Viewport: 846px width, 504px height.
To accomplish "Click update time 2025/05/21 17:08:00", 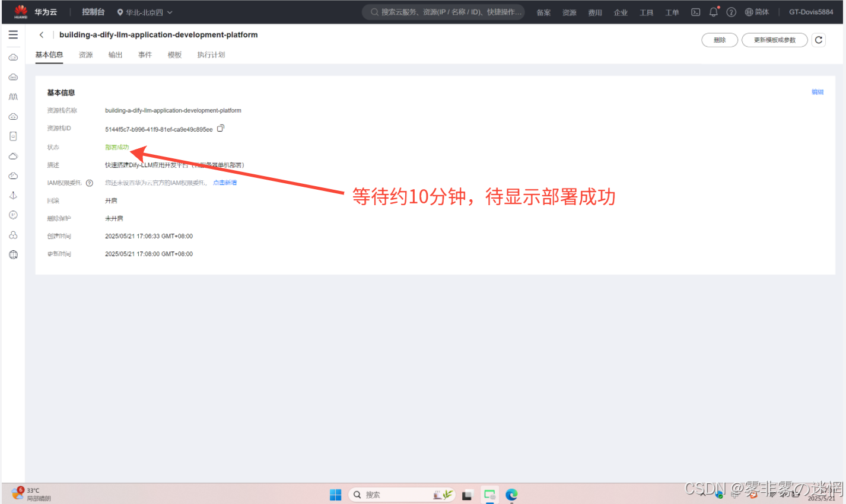I will click(149, 254).
